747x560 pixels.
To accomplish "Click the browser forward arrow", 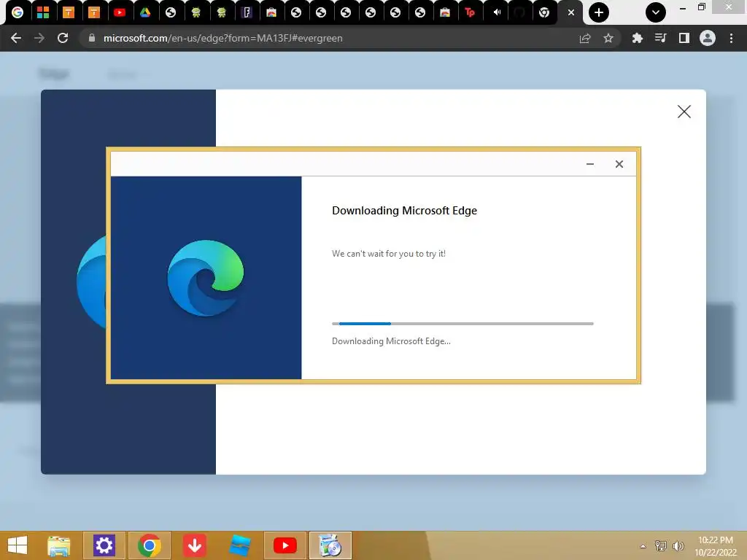I will coord(39,38).
